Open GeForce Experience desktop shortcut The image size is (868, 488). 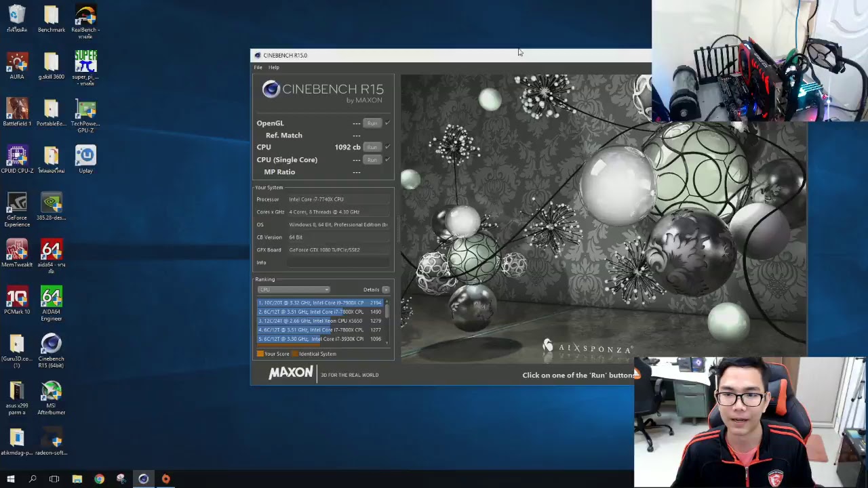coord(17,209)
